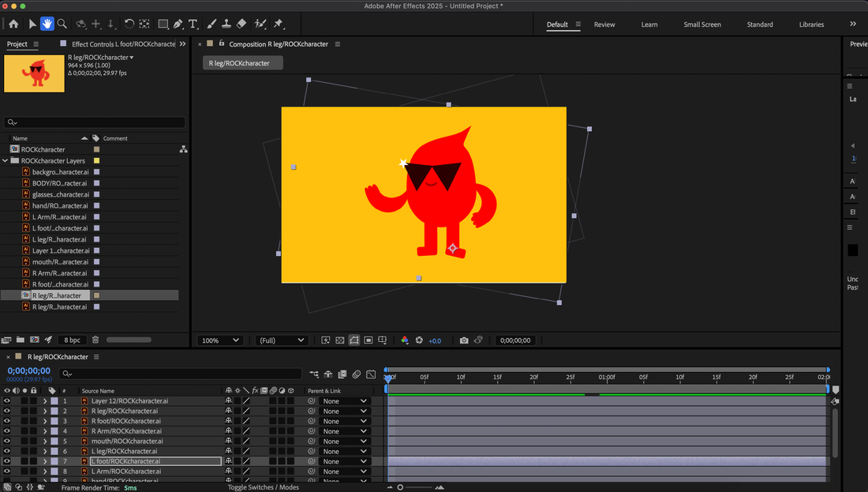
Task: Open the Graph Editor in the timeline
Action: click(371, 374)
